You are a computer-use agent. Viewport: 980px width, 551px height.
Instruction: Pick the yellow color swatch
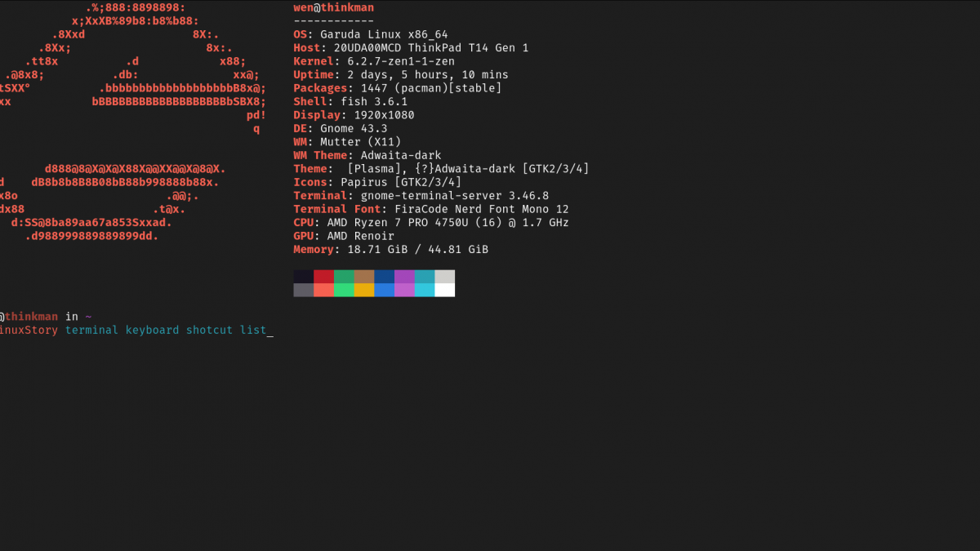[364, 290]
